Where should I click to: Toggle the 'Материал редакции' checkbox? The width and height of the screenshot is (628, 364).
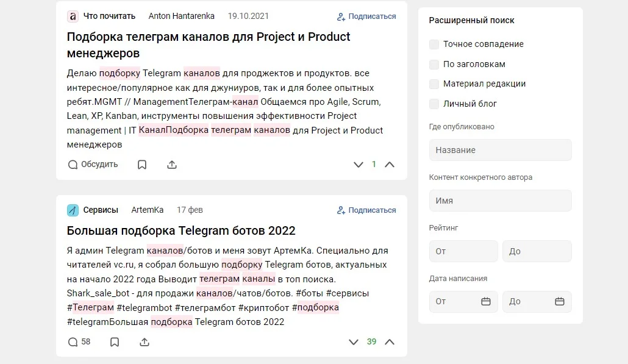point(434,84)
